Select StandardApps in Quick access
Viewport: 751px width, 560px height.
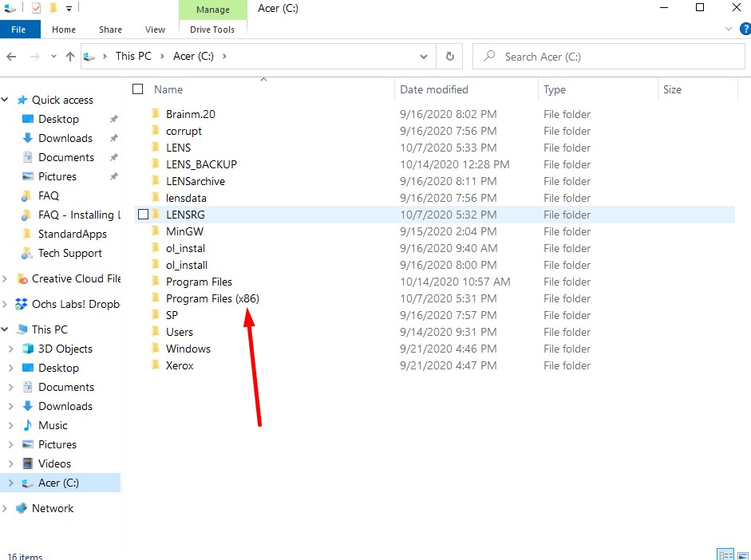pyautogui.click(x=73, y=234)
